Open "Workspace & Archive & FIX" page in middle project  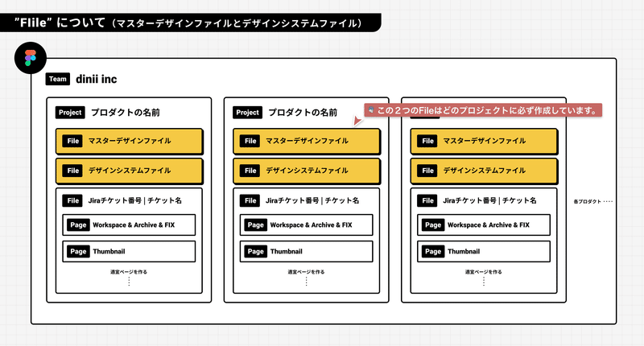pos(307,225)
